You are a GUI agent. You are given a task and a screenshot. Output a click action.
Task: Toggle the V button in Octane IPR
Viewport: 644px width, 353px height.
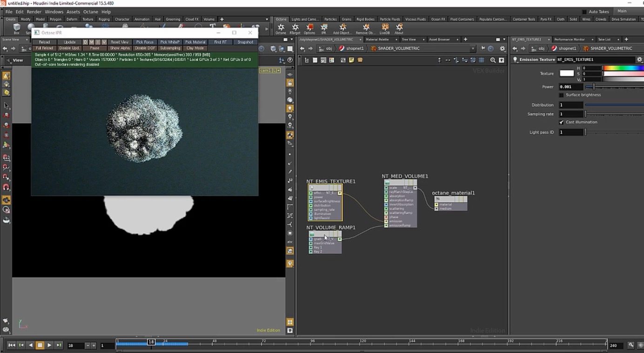[x=104, y=42]
